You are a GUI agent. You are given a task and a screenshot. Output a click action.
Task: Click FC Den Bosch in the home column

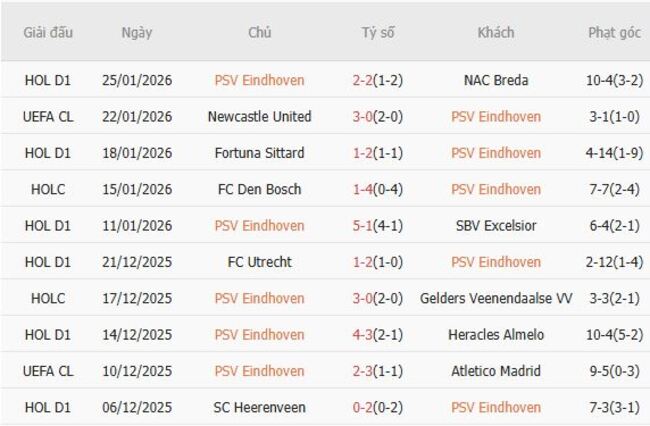[x=259, y=189]
